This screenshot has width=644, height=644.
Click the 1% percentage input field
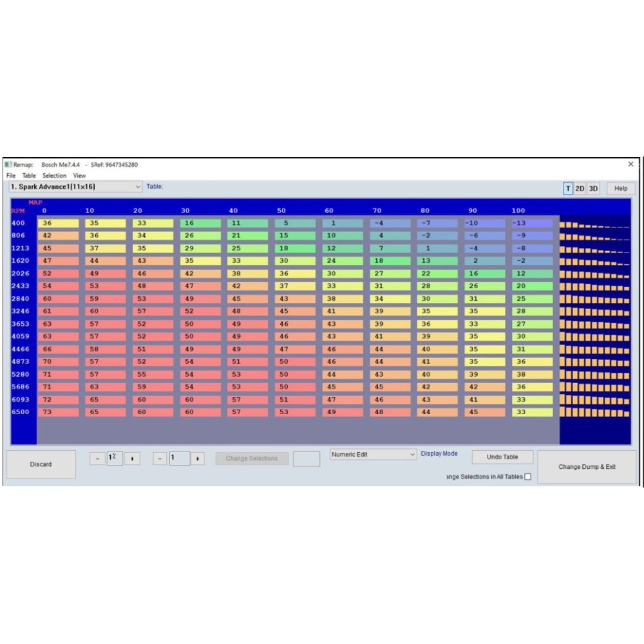(x=114, y=459)
